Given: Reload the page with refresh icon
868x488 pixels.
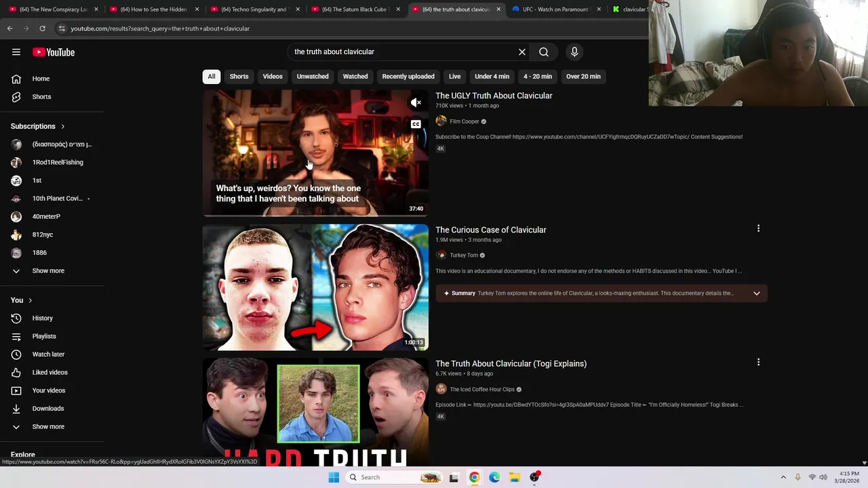Looking at the screenshot, I should point(42,28).
